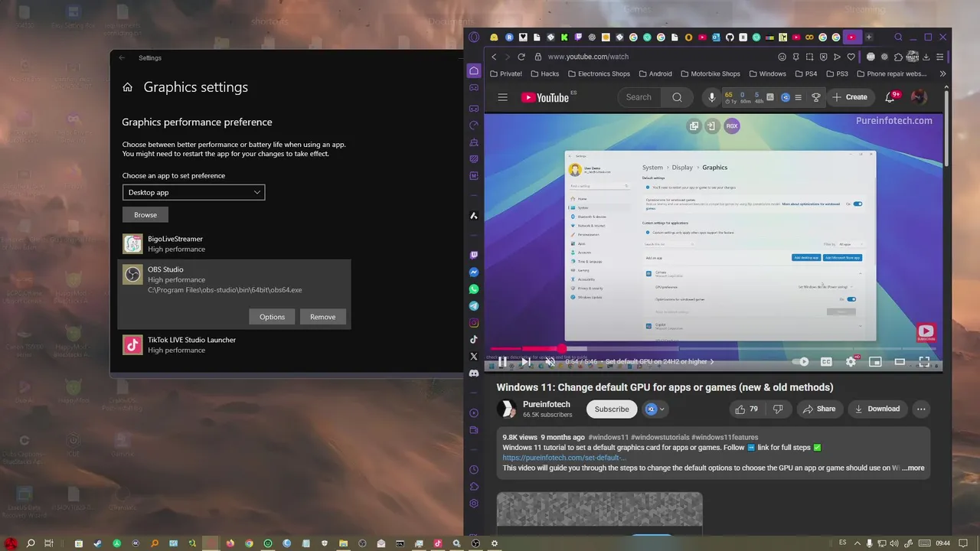The height and width of the screenshot is (551, 980).
Task: Open WhatsApp in the Opera sidebar
Action: [x=474, y=289]
